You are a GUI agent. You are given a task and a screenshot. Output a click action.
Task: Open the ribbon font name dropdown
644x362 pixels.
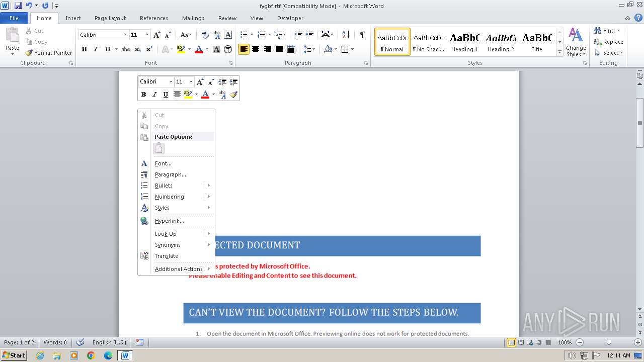(x=125, y=35)
